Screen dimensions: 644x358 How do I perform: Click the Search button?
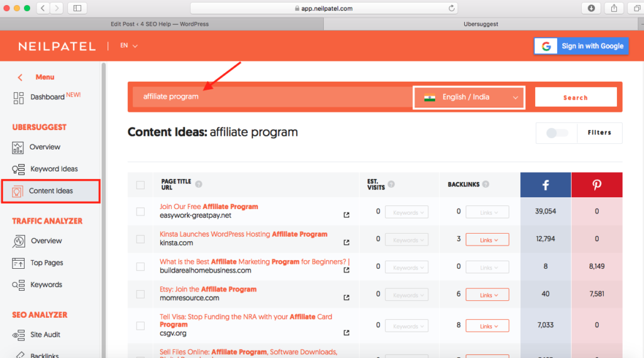coord(575,97)
